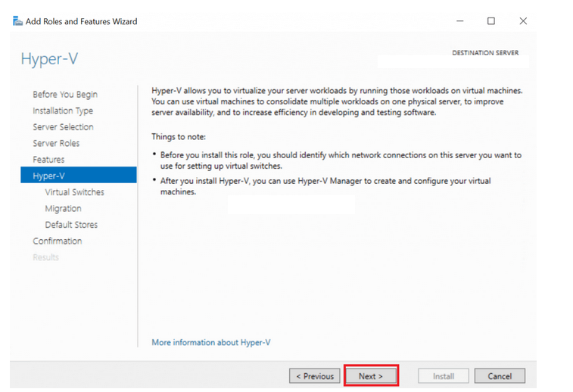The width and height of the screenshot is (573, 392).
Task: Select the Server Selection step
Action: tap(64, 127)
